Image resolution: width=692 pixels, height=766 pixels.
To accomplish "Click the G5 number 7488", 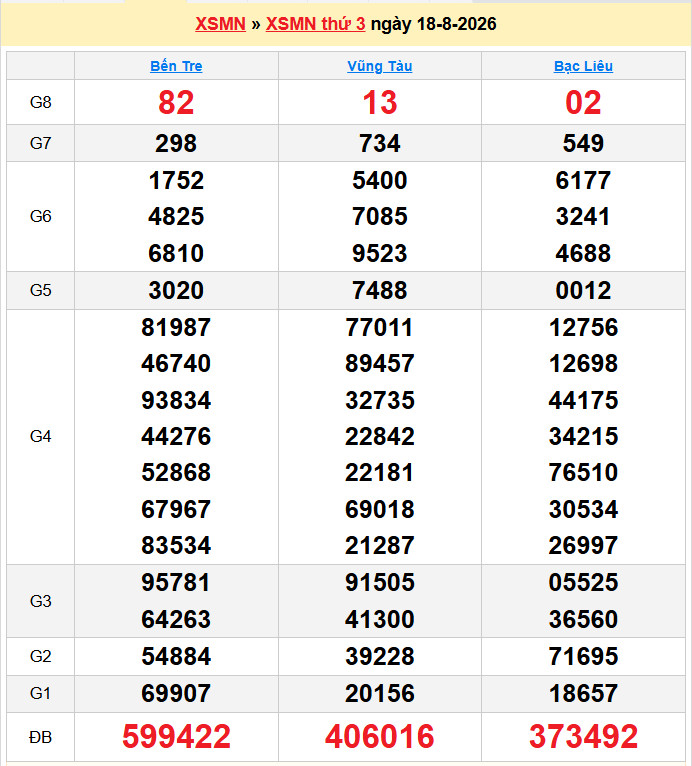I will (x=380, y=291).
